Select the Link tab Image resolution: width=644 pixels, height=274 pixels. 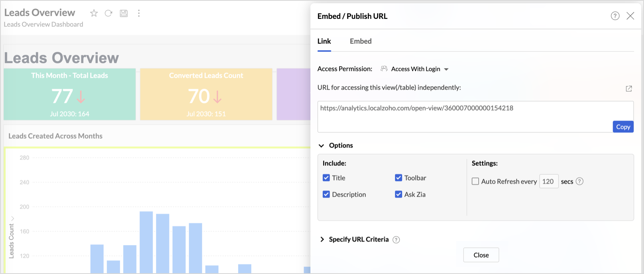[x=324, y=41]
